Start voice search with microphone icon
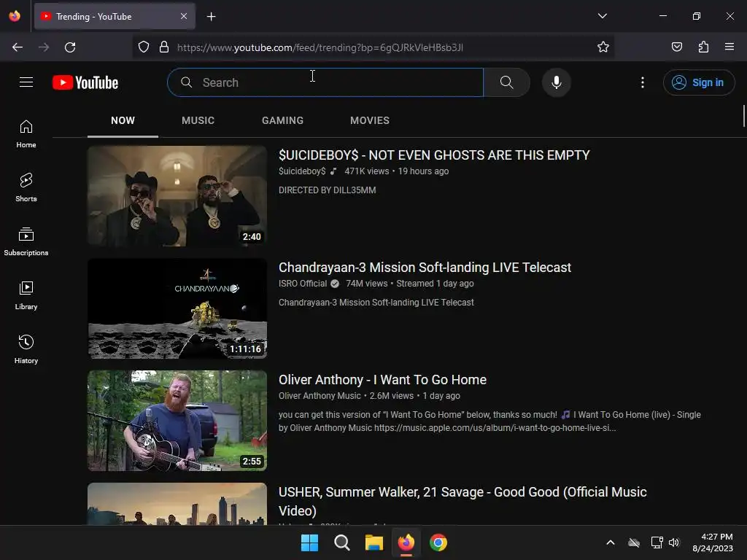Screen dimensions: 747x560 (556, 82)
